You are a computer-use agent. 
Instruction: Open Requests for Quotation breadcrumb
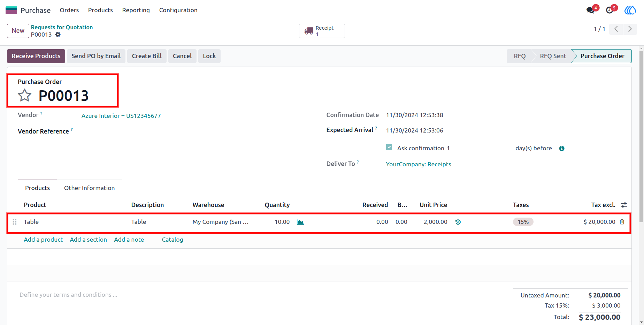pyautogui.click(x=62, y=27)
